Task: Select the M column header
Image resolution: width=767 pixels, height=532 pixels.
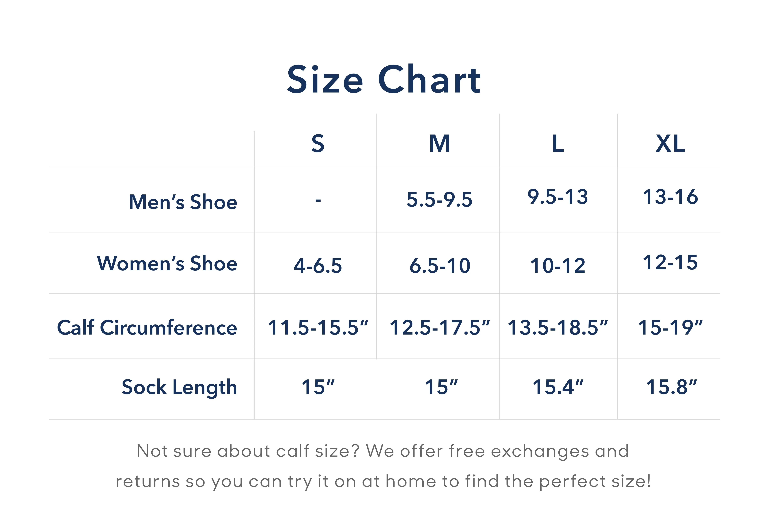Action: pos(440,144)
